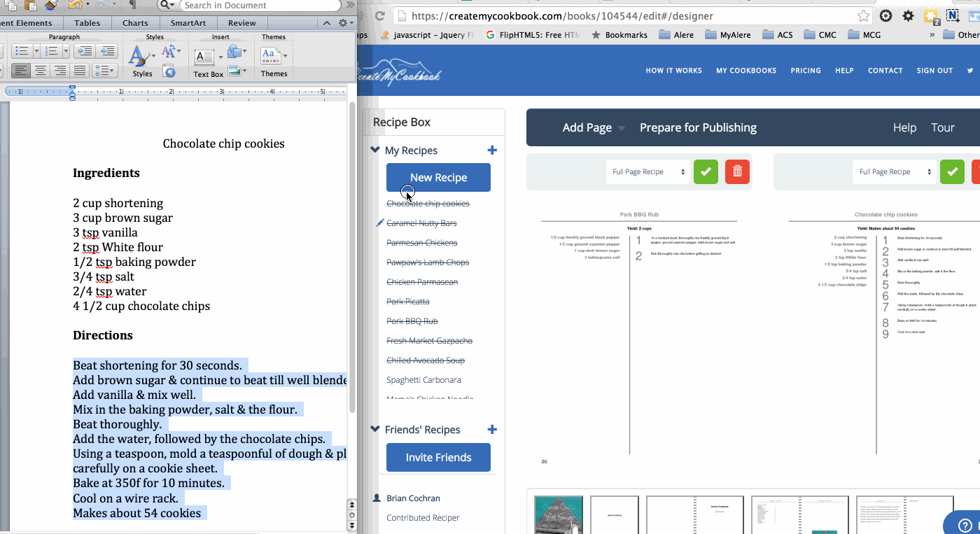Open HOW IT WORKS nav link
980x534 pixels.
click(673, 70)
